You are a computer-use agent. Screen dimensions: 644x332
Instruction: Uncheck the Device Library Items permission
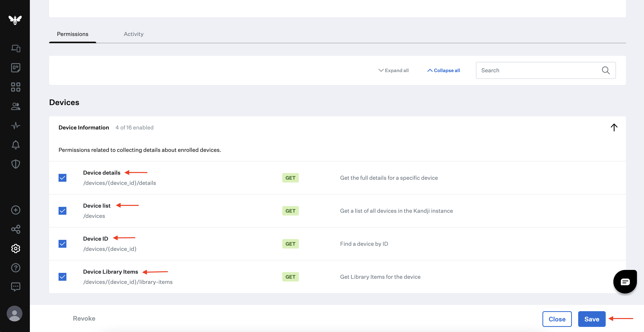click(62, 277)
